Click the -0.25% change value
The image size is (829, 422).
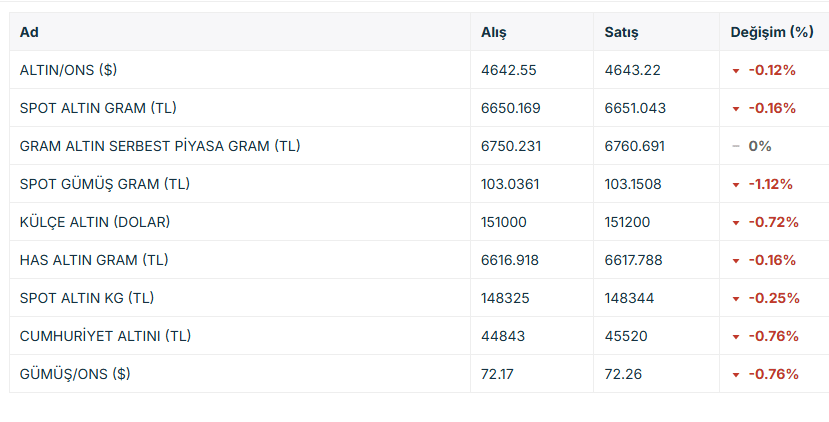[774, 298]
